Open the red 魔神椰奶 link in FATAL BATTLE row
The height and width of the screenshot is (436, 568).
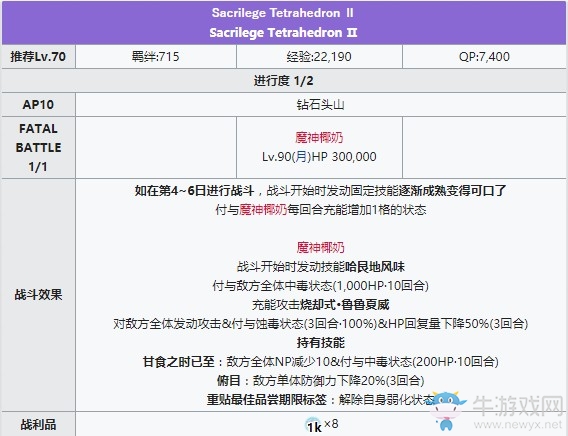click(319, 138)
